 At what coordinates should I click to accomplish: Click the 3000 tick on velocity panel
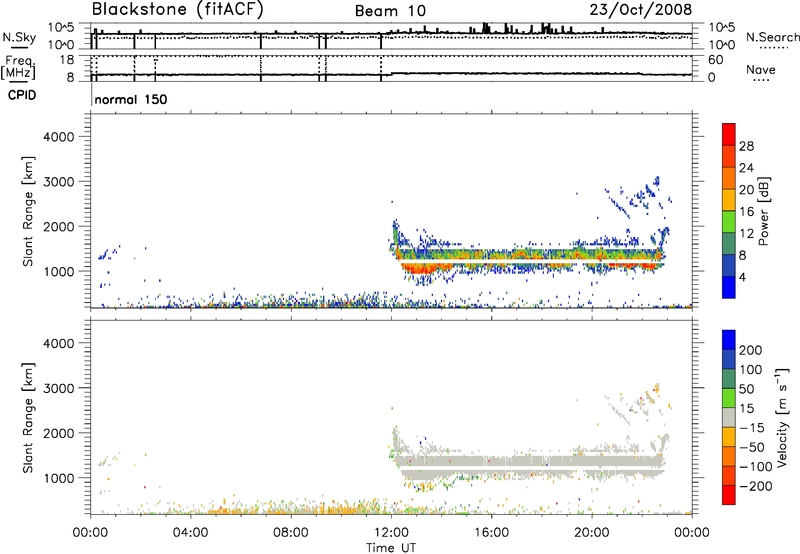(x=59, y=388)
